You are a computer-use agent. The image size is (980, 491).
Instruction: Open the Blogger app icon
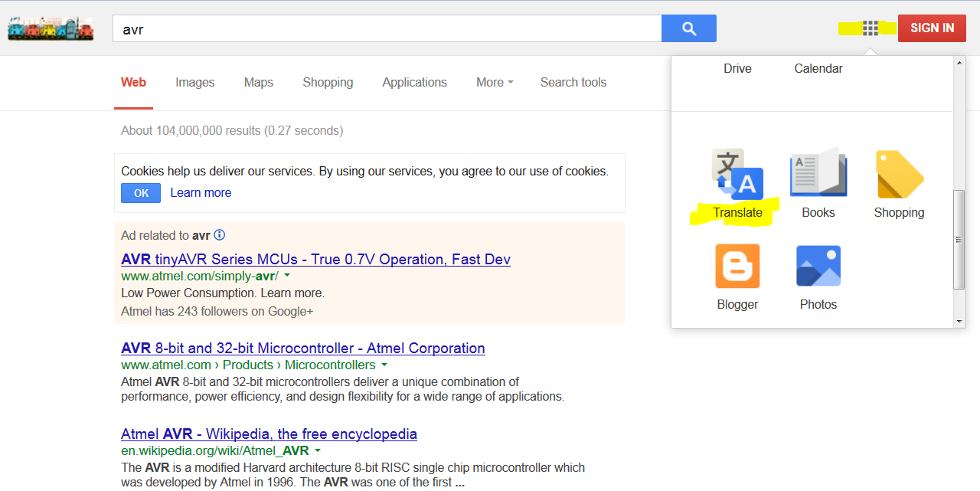737,266
